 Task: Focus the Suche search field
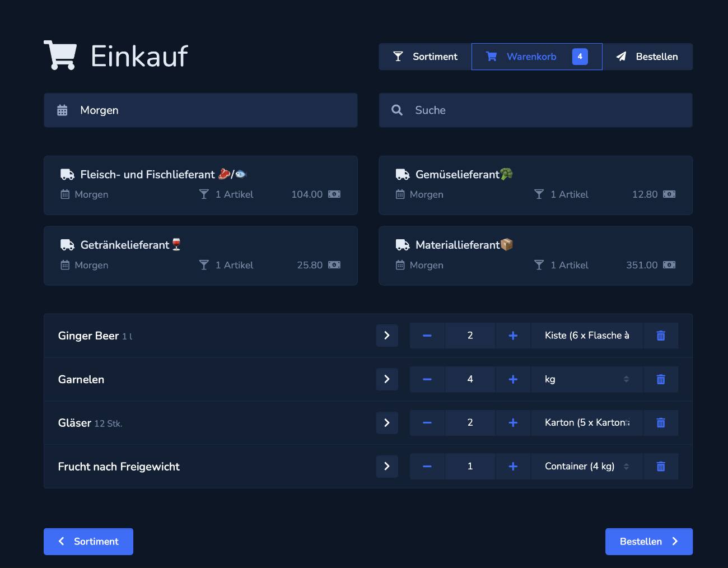point(536,110)
